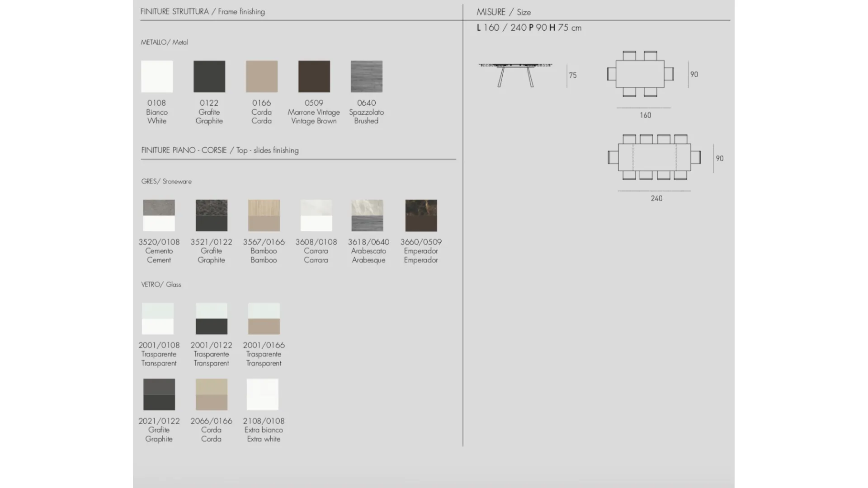This screenshot has width=868, height=488.
Task: Choose the 0166 Corda metal swatch
Action: pyautogui.click(x=262, y=76)
